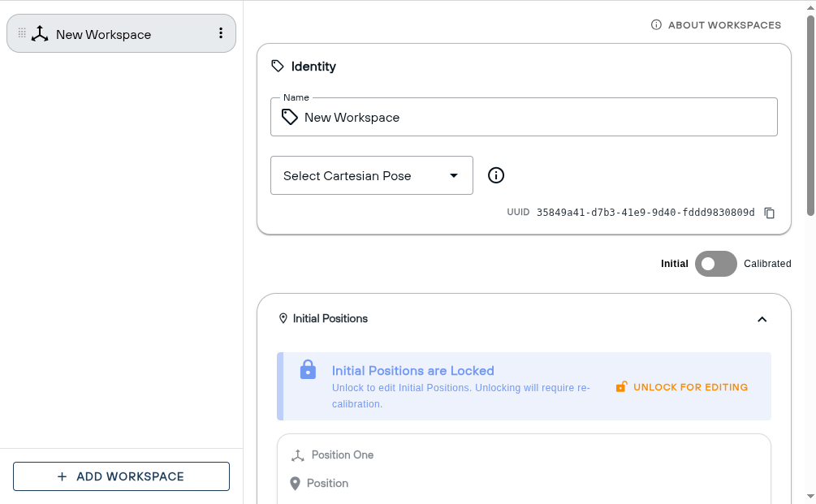This screenshot has height=504, width=816.
Task: Select New Workspace in the sidebar list
Action: pos(121,33)
